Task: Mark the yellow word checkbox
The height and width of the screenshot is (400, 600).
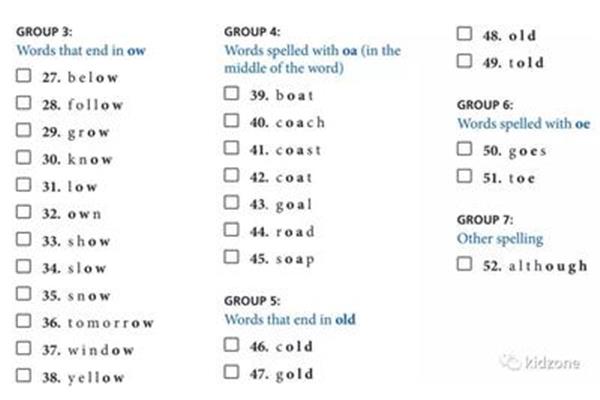Action: tap(23, 375)
